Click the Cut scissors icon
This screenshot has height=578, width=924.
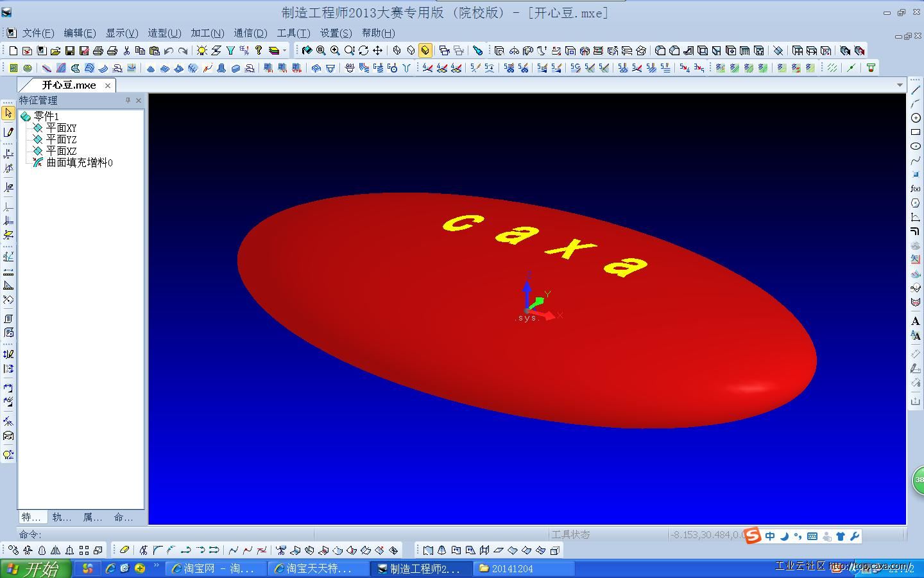(126, 51)
